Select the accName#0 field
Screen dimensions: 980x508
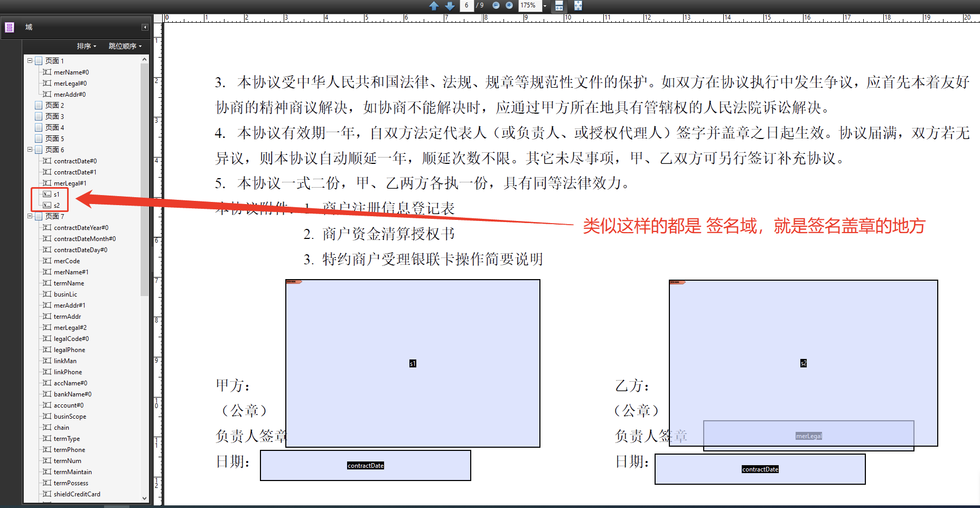70,383
